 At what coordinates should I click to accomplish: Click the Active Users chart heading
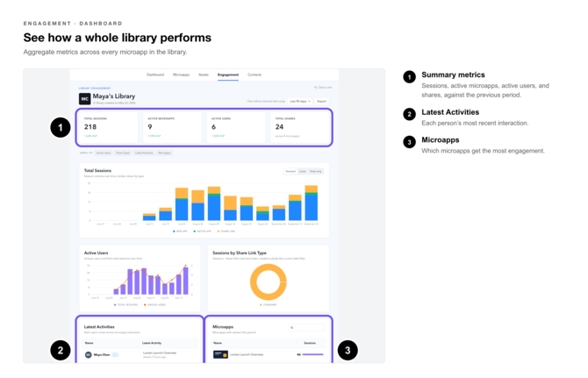tap(96, 253)
